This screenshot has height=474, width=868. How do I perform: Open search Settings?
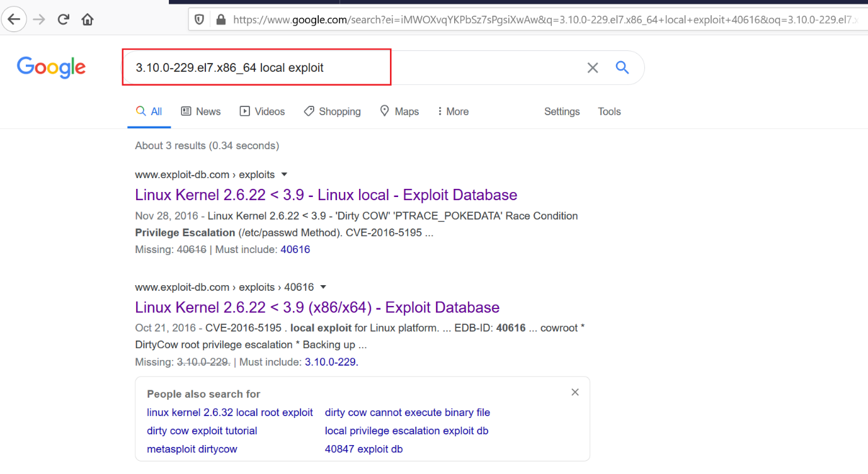point(561,111)
